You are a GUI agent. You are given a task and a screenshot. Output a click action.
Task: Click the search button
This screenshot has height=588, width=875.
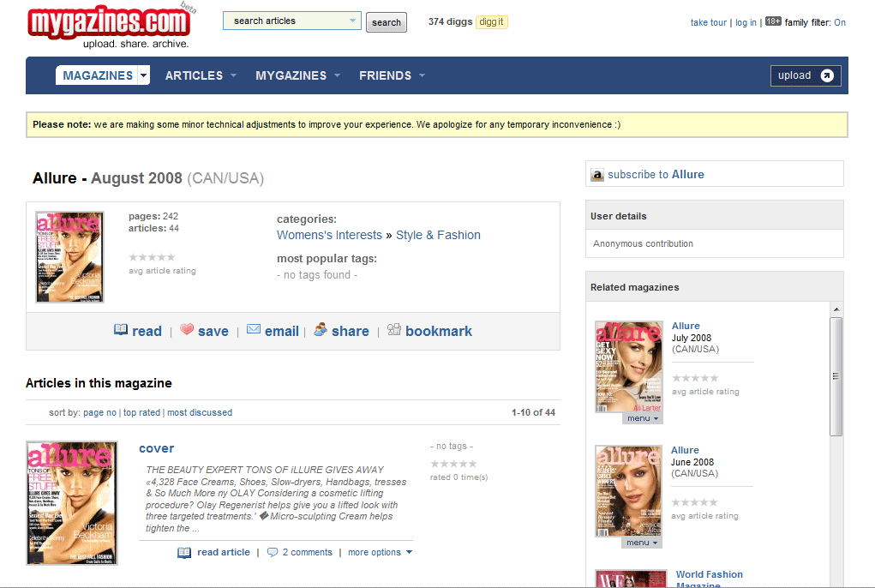(x=387, y=22)
